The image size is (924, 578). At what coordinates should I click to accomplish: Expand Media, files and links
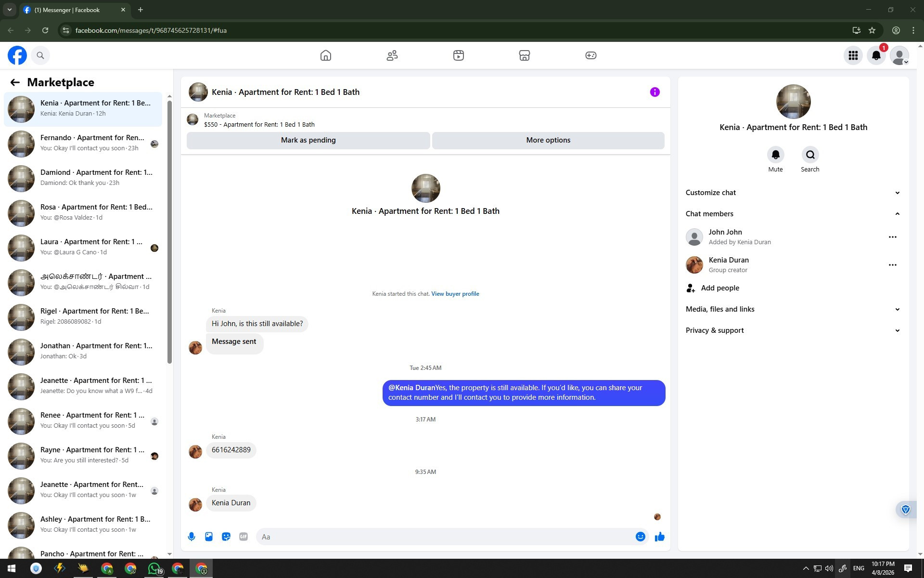897,309
